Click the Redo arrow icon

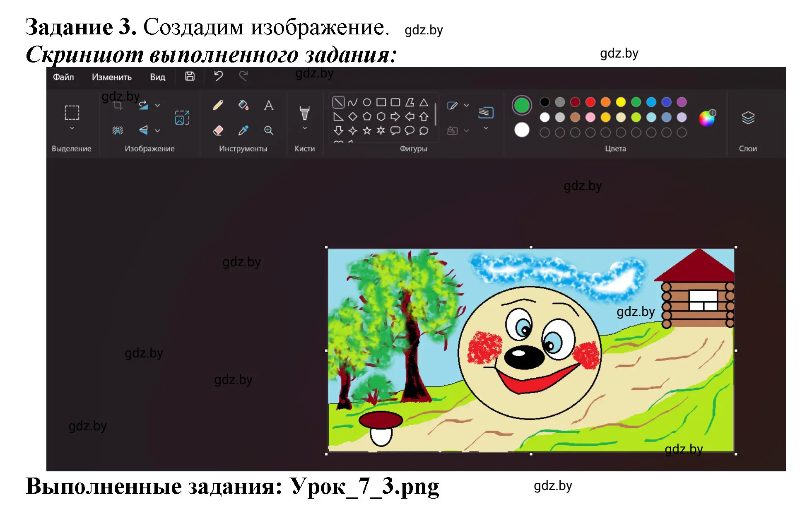243,76
